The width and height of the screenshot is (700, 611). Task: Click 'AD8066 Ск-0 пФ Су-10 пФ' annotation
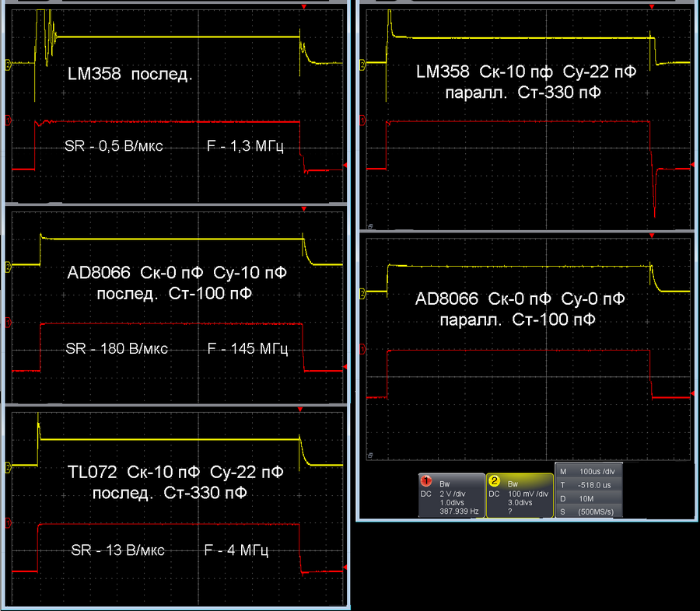click(177, 272)
